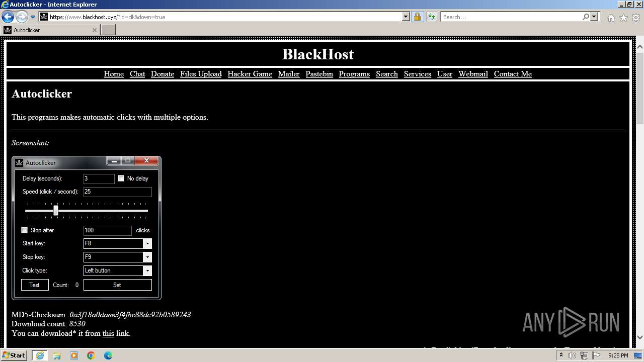The image size is (644, 362).
Task: Click the Delay seconds field
Action: click(x=99, y=178)
